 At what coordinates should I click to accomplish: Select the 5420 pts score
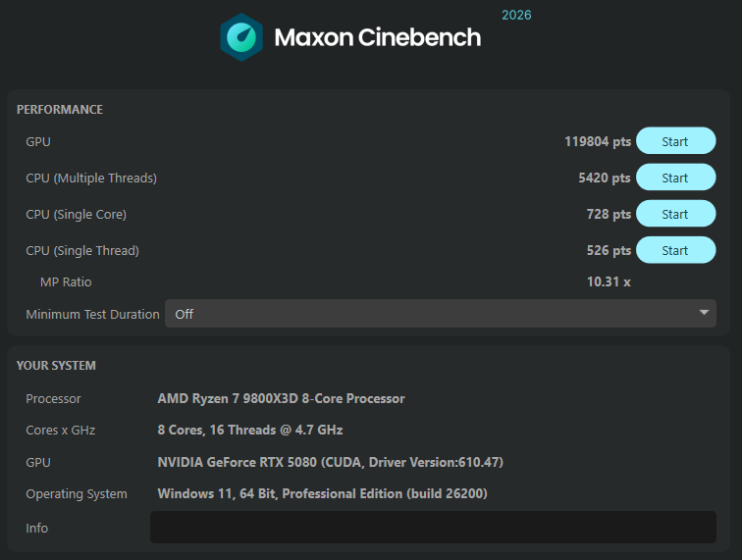pos(605,178)
